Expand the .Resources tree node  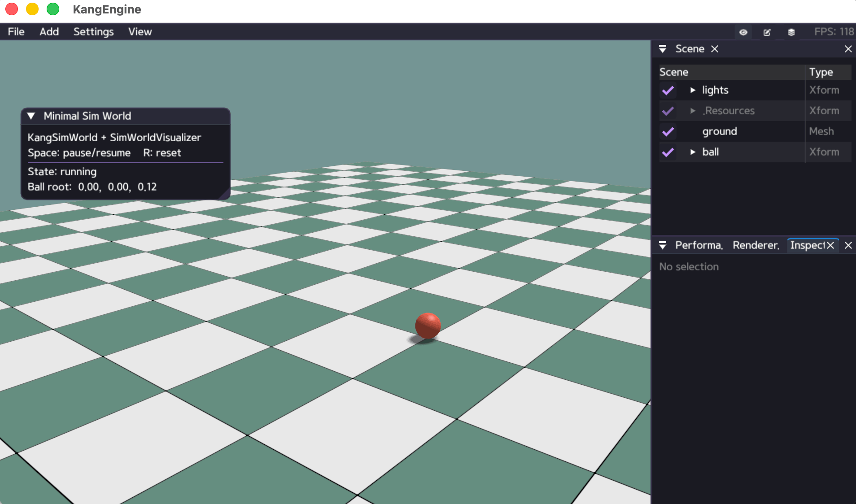click(693, 111)
